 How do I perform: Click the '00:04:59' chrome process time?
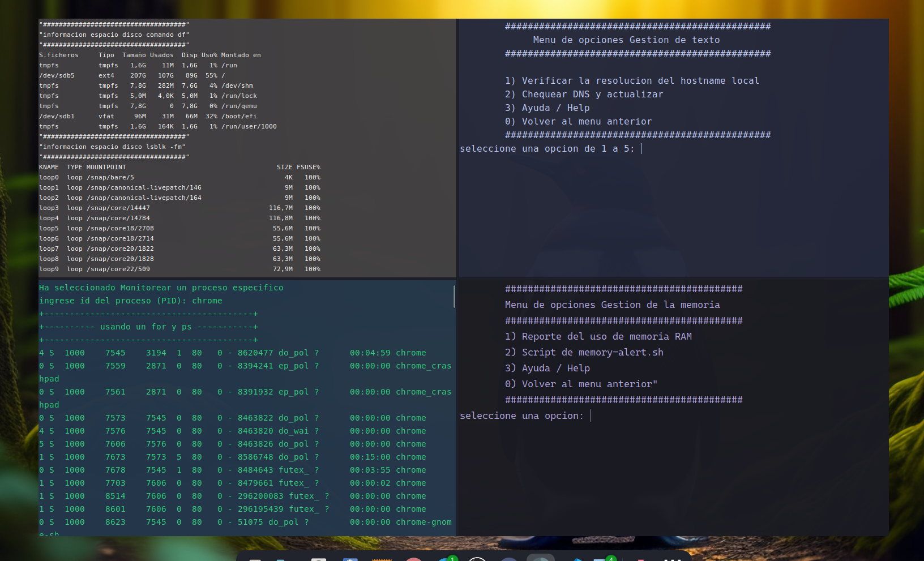point(370,353)
